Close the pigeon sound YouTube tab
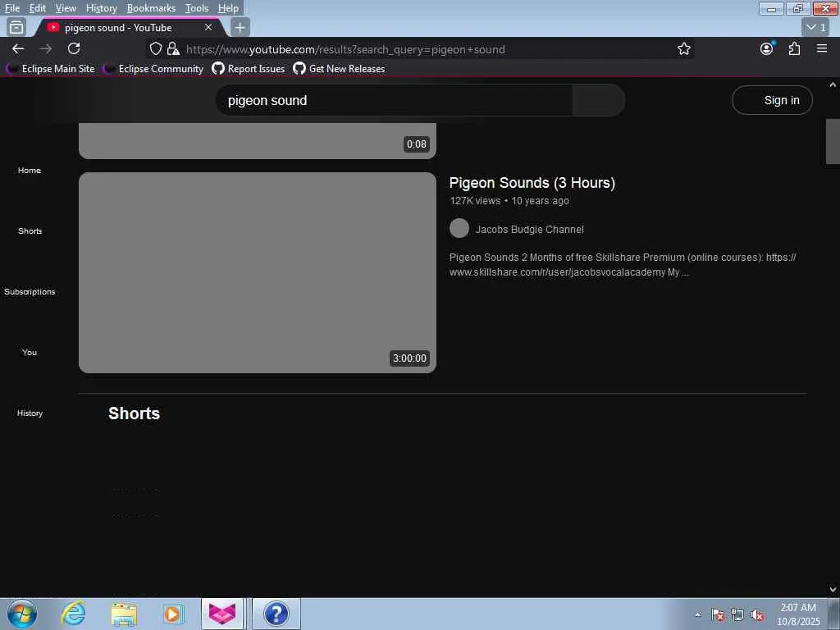Image resolution: width=840 pixels, height=630 pixels. (208, 27)
